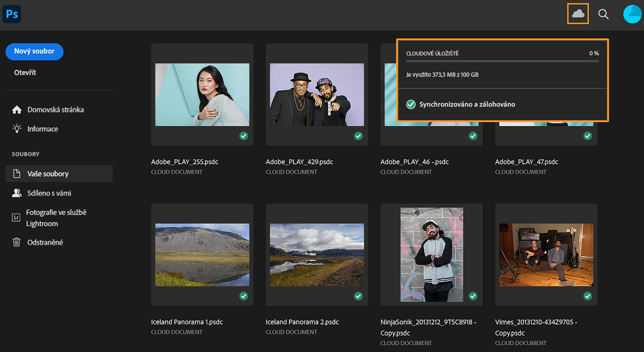Viewport: 644px width, 352px height.
Task: Click the cloud storage usage progress bar
Action: tap(502, 61)
